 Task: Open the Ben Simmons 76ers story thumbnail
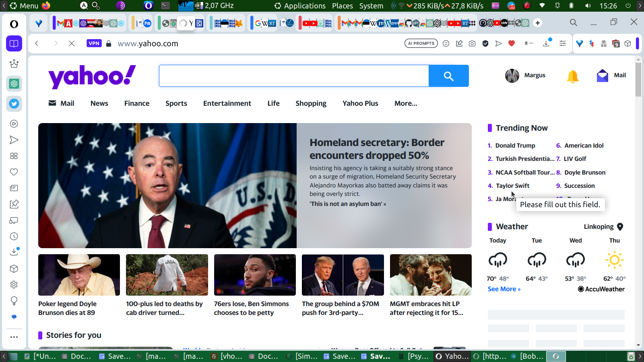(x=255, y=275)
